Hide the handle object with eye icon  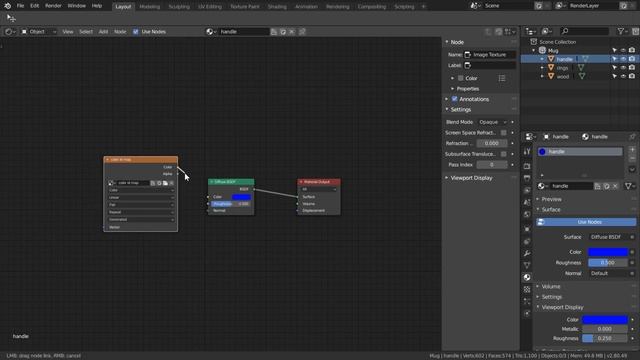click(623, 59)
